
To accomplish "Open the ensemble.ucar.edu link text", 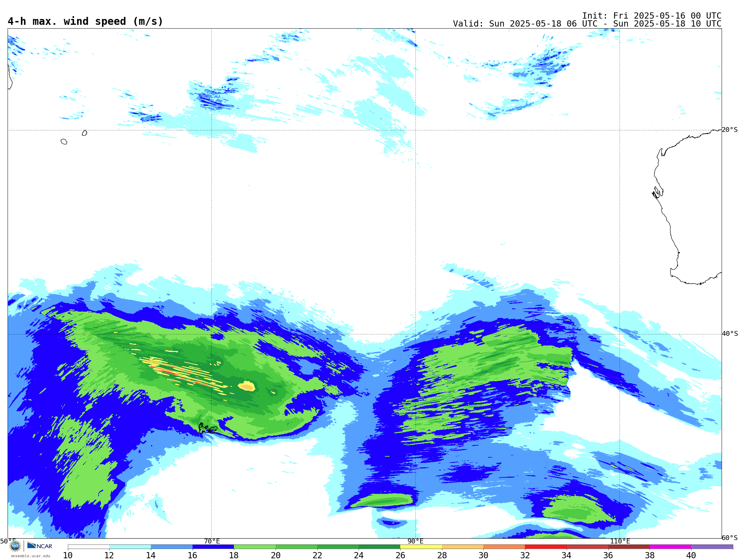I will [30, 556].
